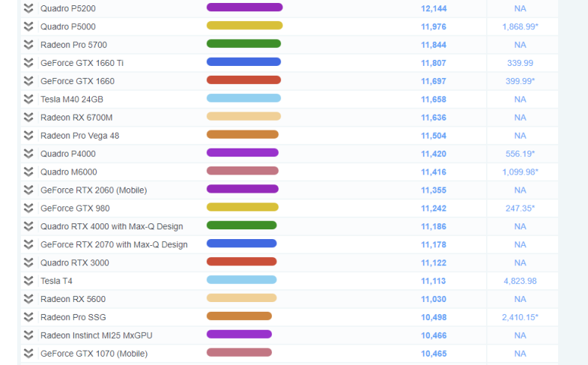Screen dimensions: 588x365
Task: Click score 11,355 for RTX 2060 Mobile
Action: 434,190
